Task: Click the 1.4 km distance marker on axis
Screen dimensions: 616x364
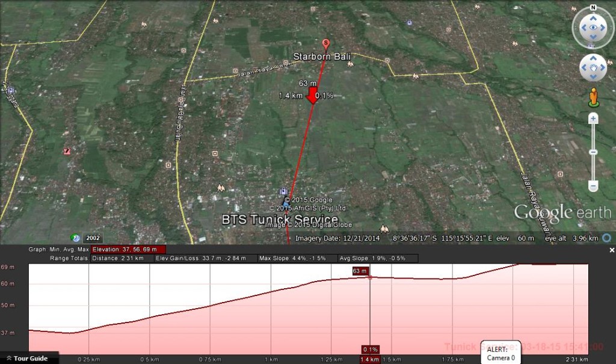Action: tap(370, 359)
